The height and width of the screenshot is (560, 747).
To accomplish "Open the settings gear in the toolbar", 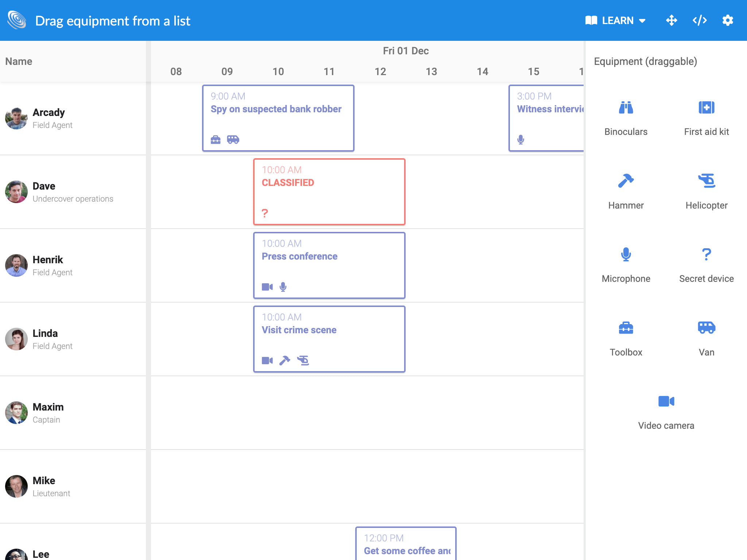I will (x=728, y=20).
